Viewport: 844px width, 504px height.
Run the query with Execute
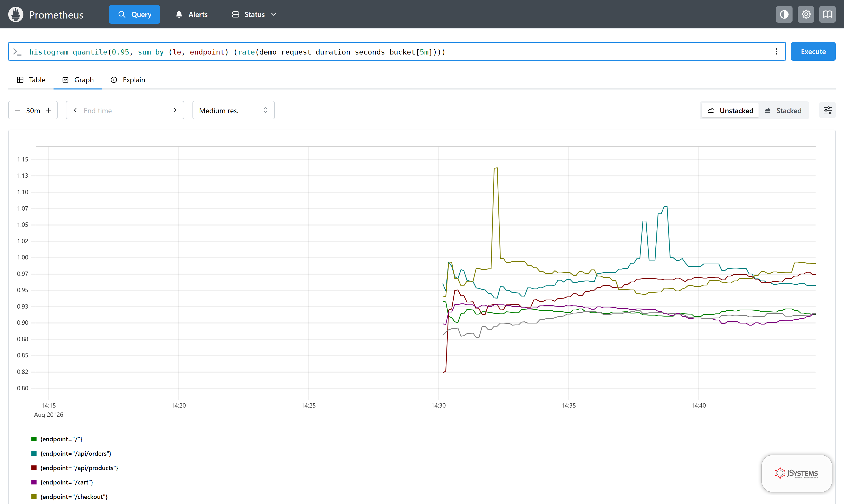pos(813,52)
